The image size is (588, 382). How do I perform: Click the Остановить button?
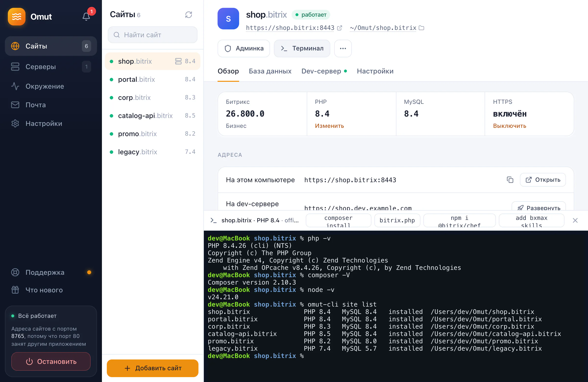pyautogui.click(x=51, y=361)
